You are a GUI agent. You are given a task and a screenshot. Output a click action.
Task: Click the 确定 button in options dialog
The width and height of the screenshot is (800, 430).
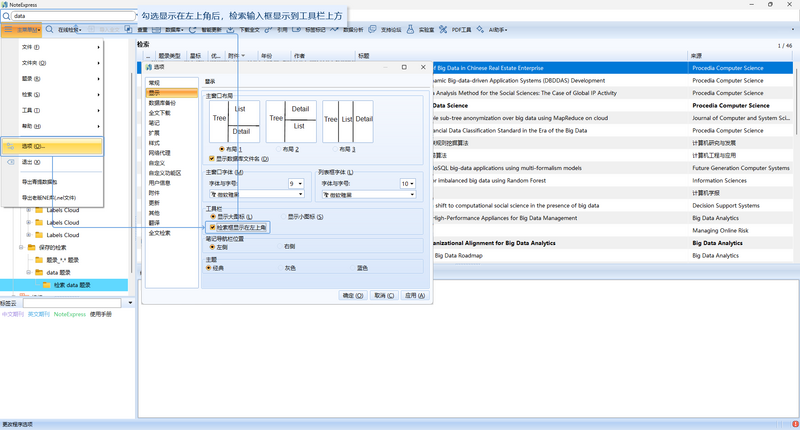pos(353,295)
